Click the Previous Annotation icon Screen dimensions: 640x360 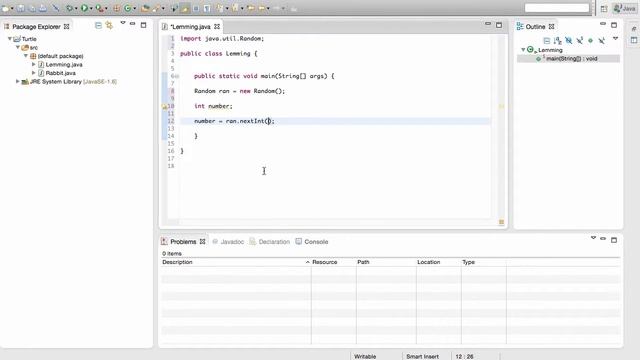pos(235,8)
